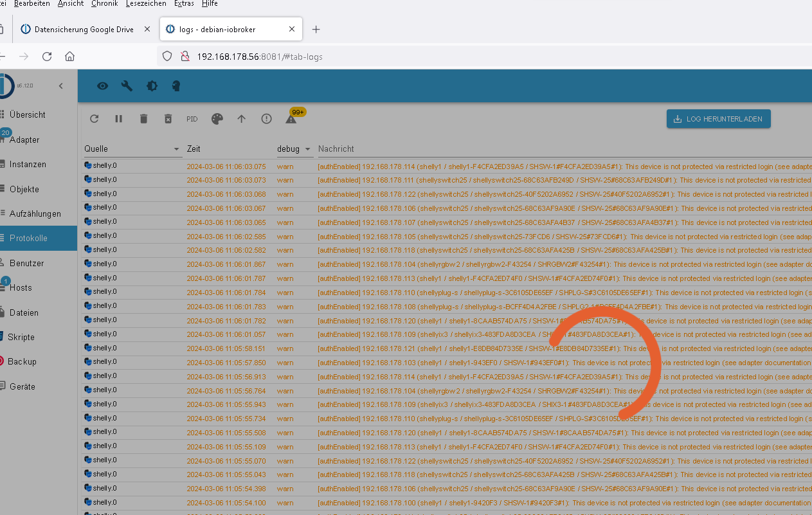Delete log on host with X trash icon
This screenshot has height=515, width=812.
tap(168, 119)
